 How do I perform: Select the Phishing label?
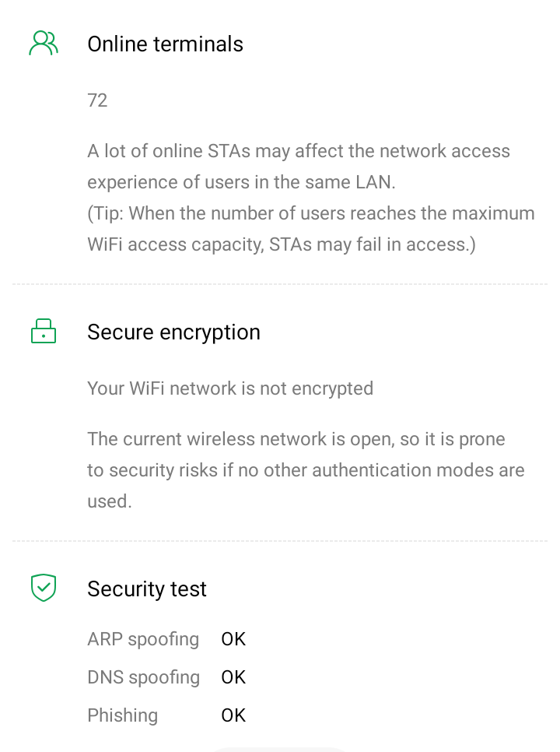pyautogui.click(x=123, y=715)
